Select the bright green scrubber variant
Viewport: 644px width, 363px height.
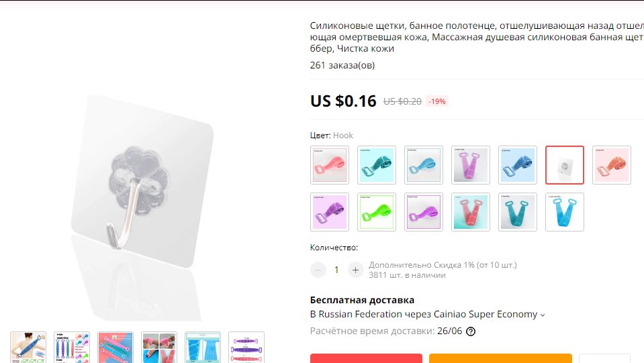point(377,212)
